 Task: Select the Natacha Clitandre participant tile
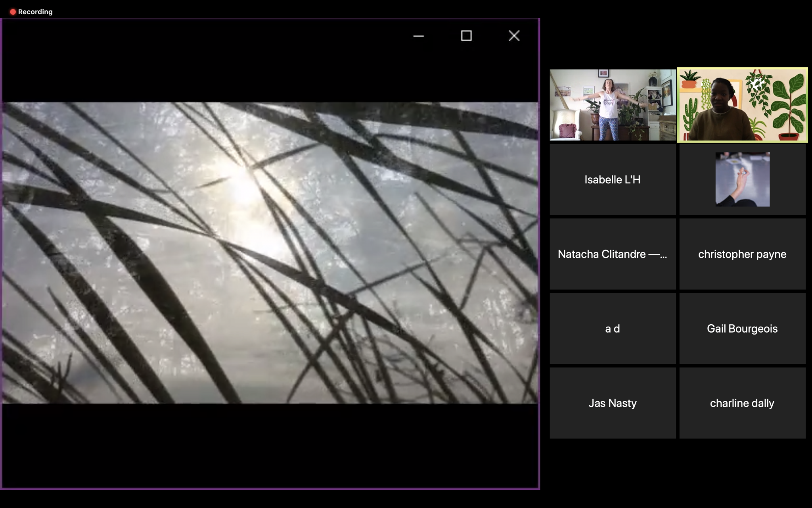[x=613, y=254]
